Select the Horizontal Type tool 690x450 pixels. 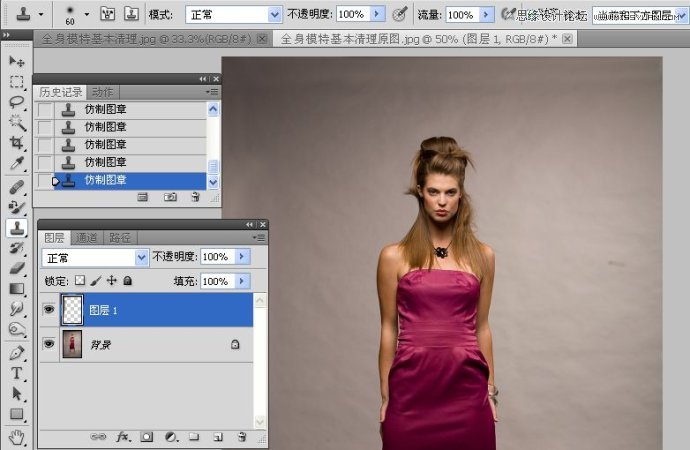pyautogui.click(x=17, y=373)
